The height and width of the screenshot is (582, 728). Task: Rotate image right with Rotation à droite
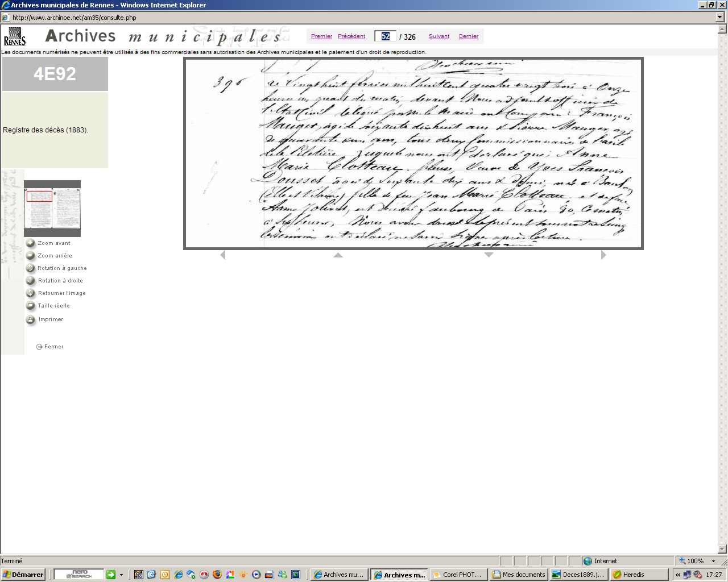click(x=31, y=281)
